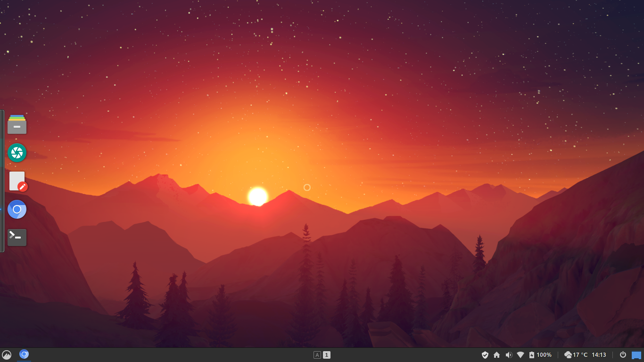Click the sun on the desktop wallpaper

click(258, 196)
